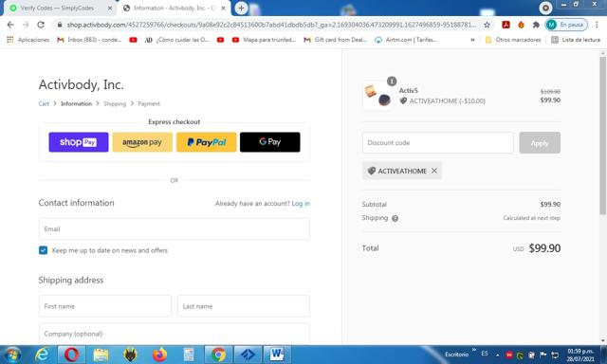Open the Otros marcadores folder
The height and width of the screenshot is (364, 607).
(x=513, y=40)
